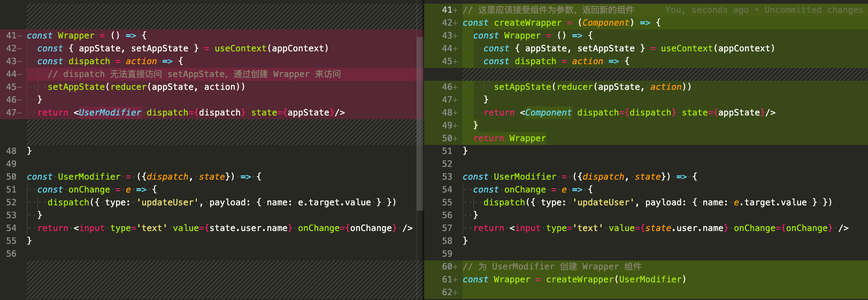Screen dimensions: 868x300
Task: Click added line number 42 in right pane
Action: tap(448, 23)
